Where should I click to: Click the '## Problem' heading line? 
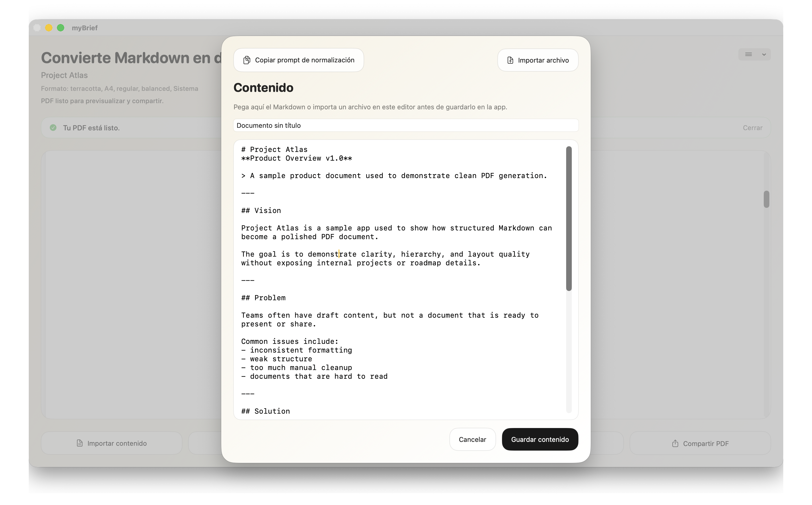pyautogui.click(x=263, y=298)
